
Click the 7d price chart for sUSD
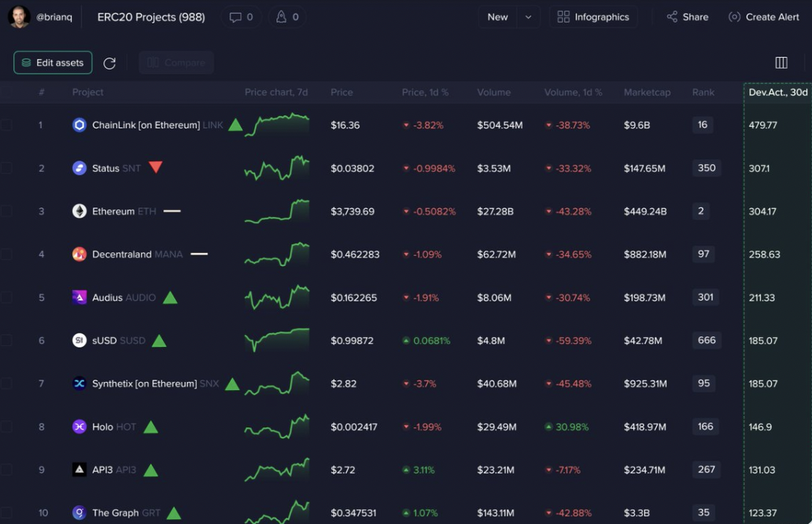[276, 339]
